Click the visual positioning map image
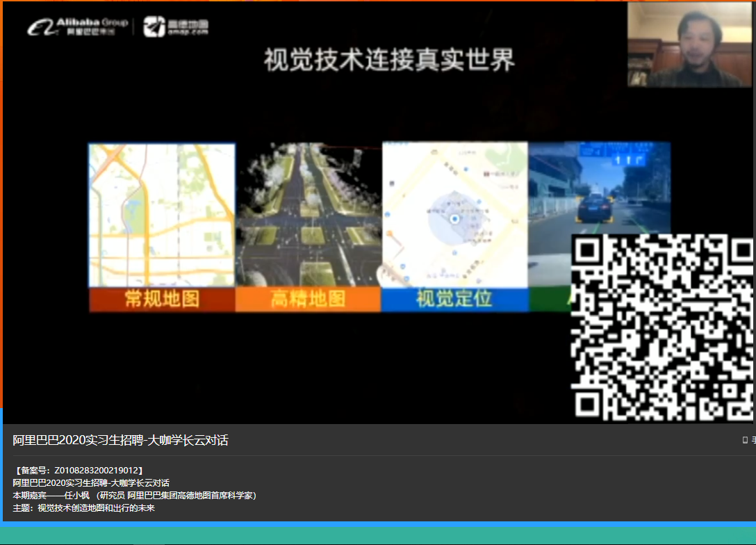Image resolution: width=756 pixels, height=545 pixels. click(454, 214)
